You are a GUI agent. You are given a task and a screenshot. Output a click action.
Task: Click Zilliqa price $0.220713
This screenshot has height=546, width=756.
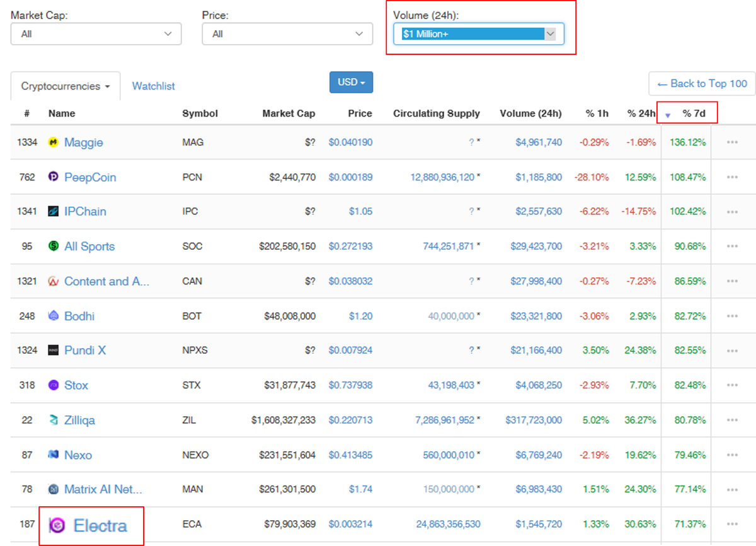(x=350, y=420)
